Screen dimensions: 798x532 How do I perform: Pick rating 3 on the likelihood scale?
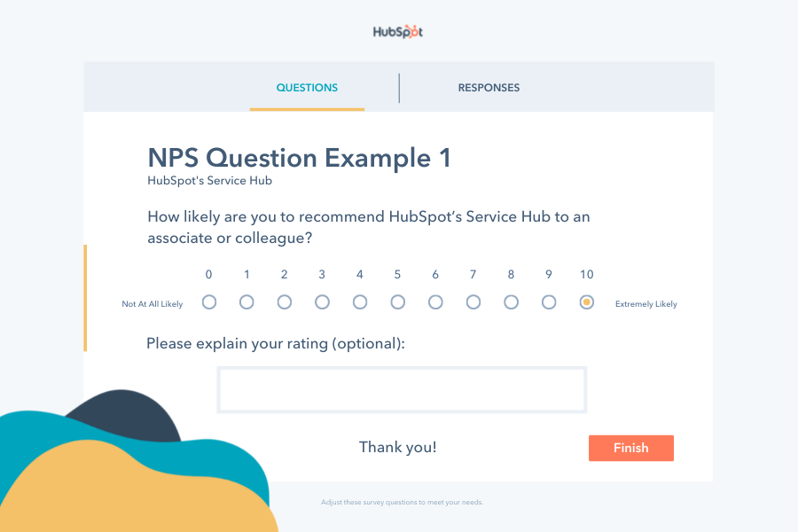322,301
